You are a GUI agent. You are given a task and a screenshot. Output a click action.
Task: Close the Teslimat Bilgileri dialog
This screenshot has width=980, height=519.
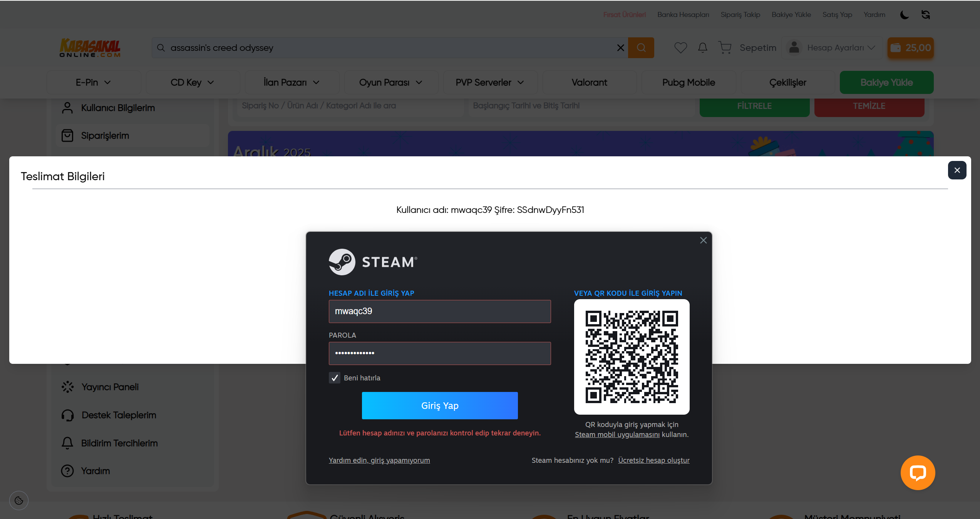[957, 170]
